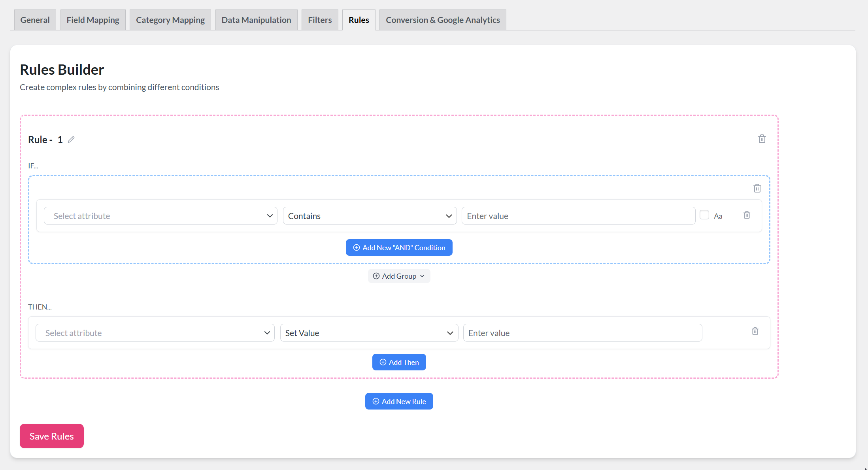Delete the IF condition group via trash icon

(x=757, y=188)
